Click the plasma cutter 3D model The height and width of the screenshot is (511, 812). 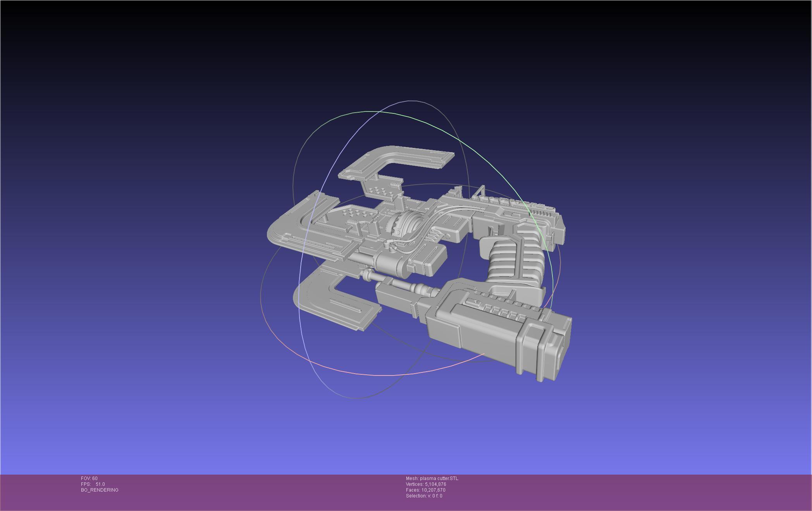[420, 263]
